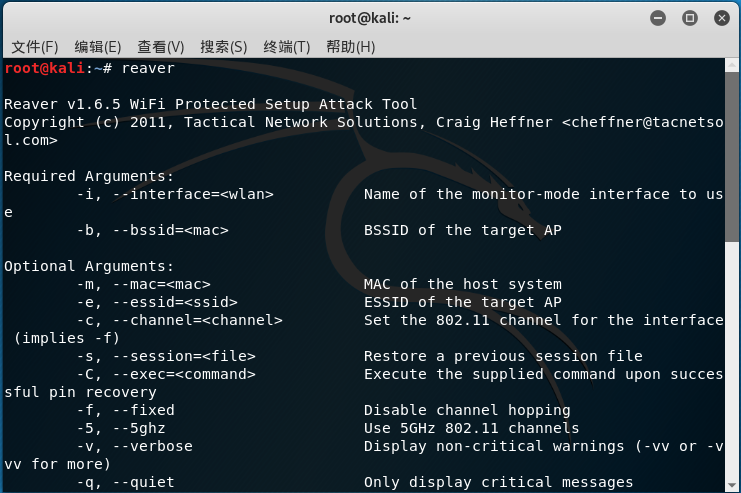Screen dimensions: 741x493
Task: Click the reaver command text at prompt
Action: [148, 68]
